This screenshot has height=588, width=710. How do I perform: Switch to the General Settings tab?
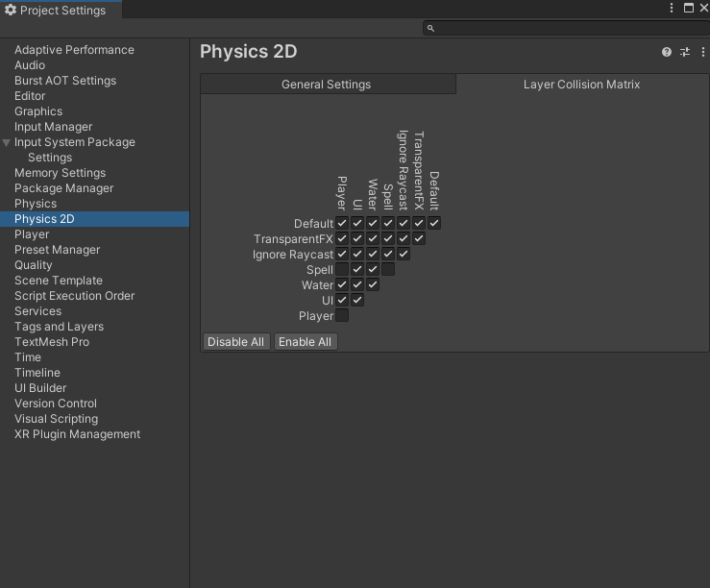[x=328, y=85]
